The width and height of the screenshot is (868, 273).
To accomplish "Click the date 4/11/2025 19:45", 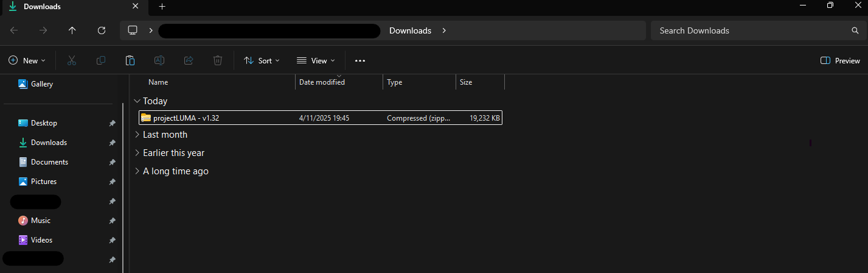I will [x=324, y=118].
